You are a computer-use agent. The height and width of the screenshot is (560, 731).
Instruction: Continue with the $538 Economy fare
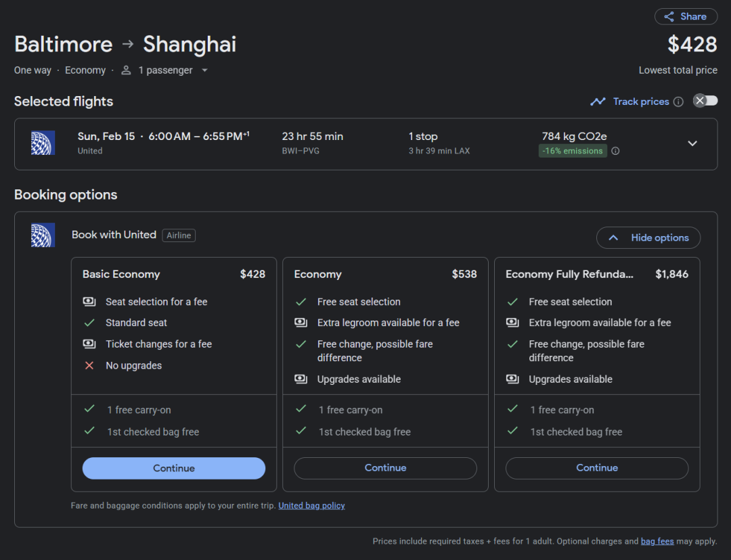click(385, 468)
